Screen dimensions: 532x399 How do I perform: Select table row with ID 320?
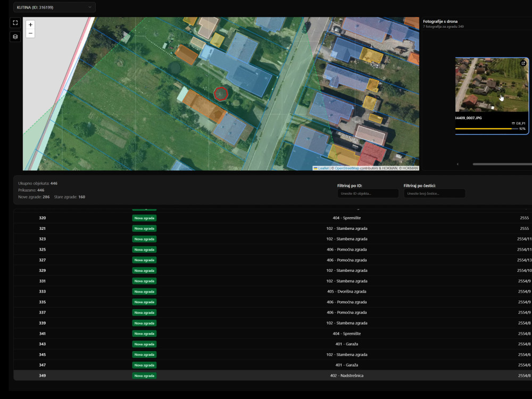(x=273, y=218)
